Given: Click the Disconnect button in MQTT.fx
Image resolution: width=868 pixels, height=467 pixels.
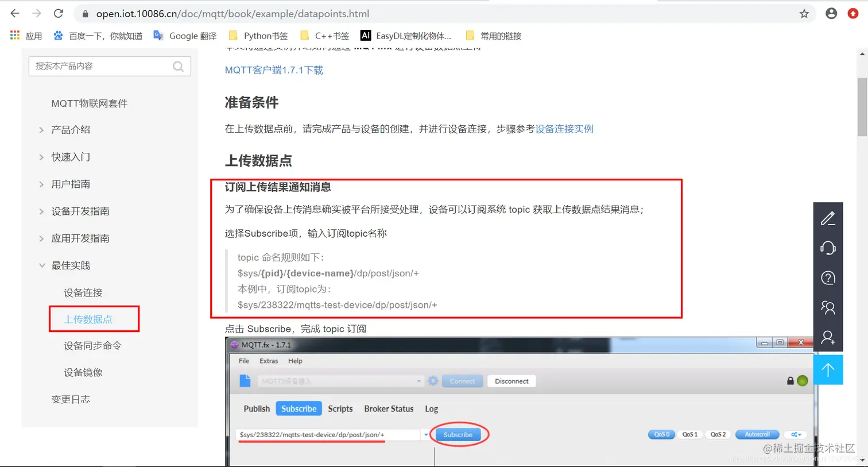Looking at the screenshot, I should [511, 381].
